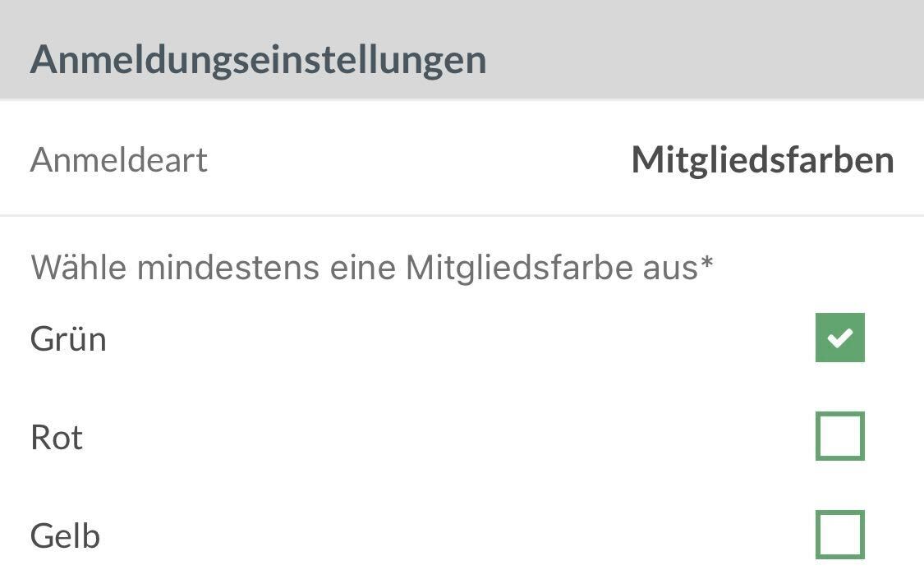Open the Mitgliedsfarben registration type selector
The image size is (924, 579).
point(761,159)
